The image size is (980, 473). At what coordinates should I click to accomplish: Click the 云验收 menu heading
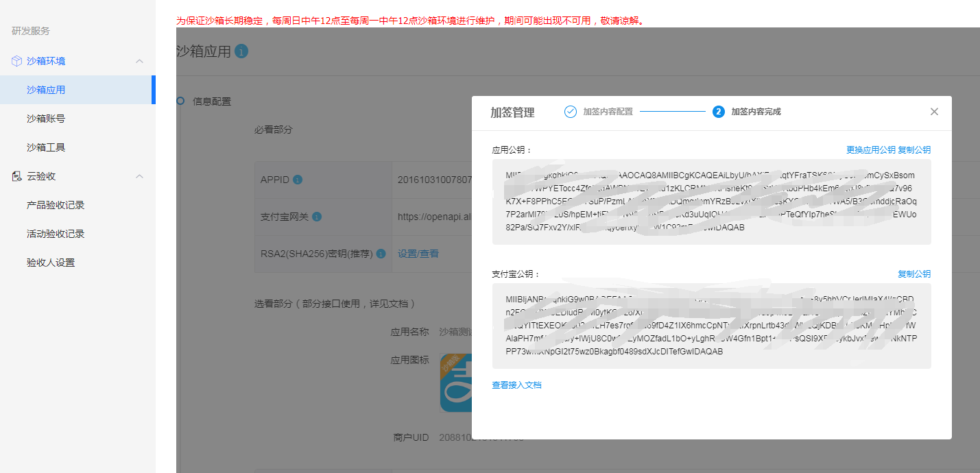(x=41, y=176)
